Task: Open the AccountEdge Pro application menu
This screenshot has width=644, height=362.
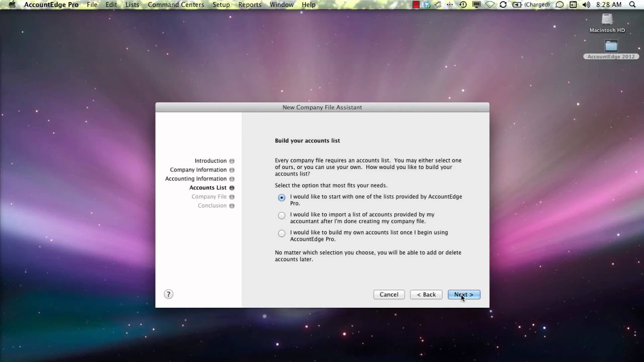Action: coord(51,5)
